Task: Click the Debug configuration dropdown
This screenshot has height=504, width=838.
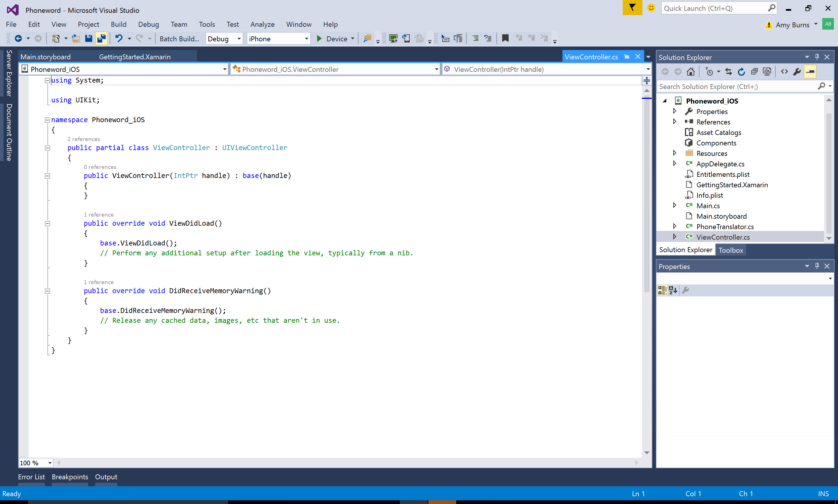Action: click(224, 38)
